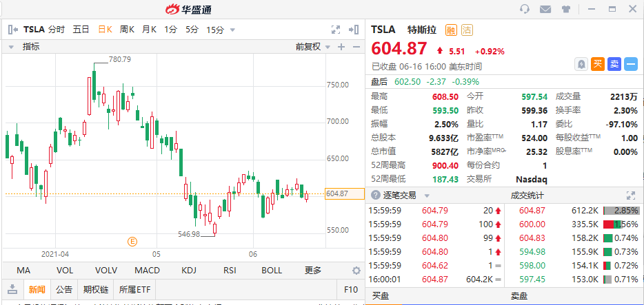Viewport: 644px width, 305px height.
Task: Open the indicator settings gear
Action: (356, 271)
